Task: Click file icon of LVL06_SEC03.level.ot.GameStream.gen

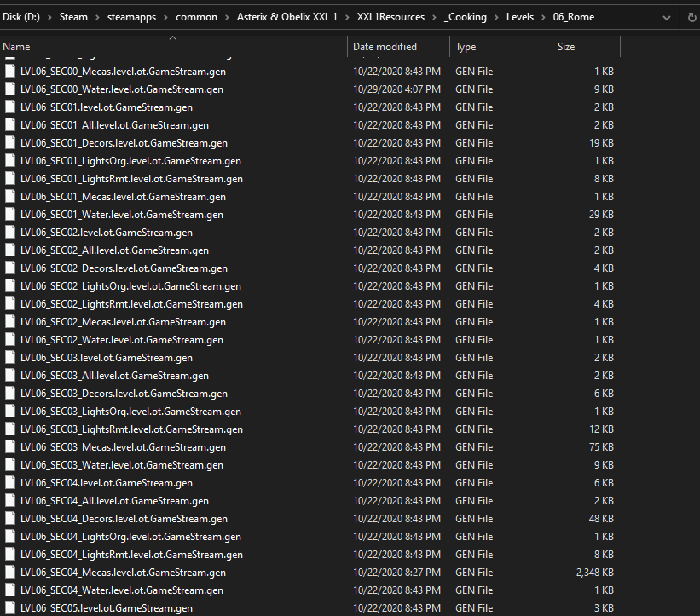Action: (10, 358)
